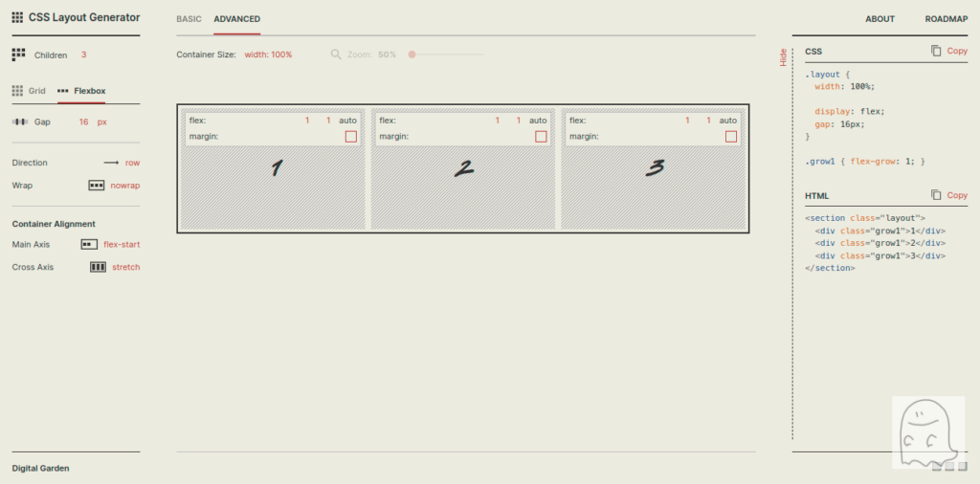
Task: Click the Flexbox dots icon
Action: click(62, 91)
